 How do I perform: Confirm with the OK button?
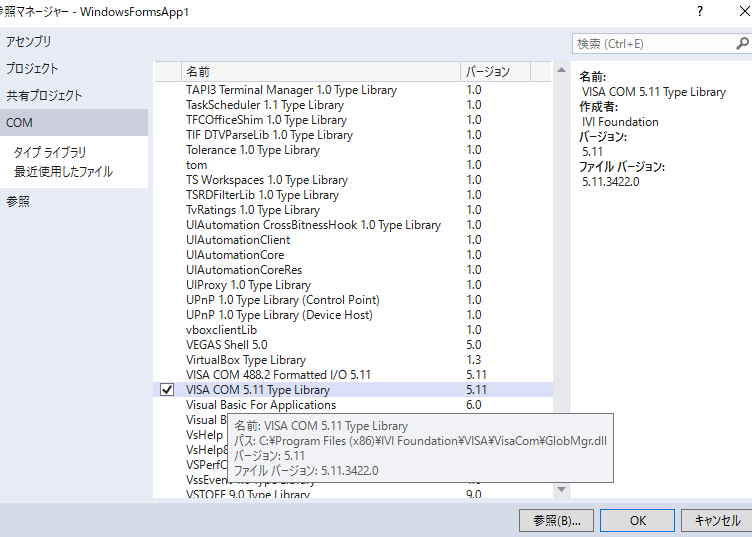pyautogui.click(x=637, y=521)
